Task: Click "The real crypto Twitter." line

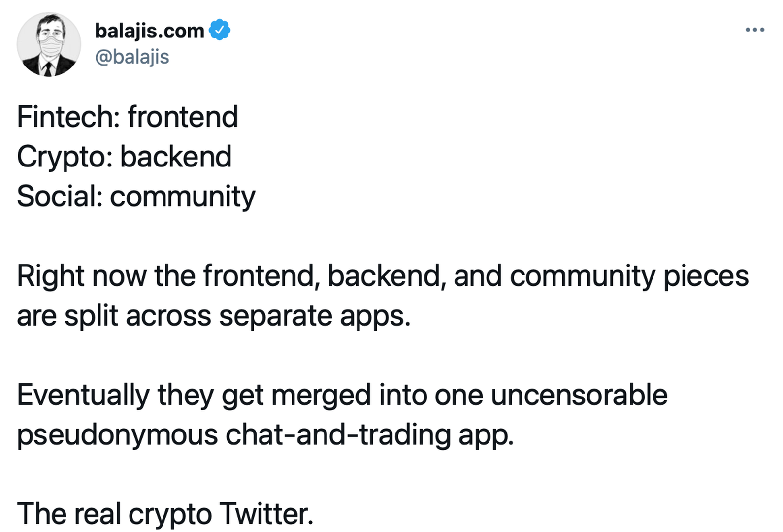Action: tap(165, 514)
